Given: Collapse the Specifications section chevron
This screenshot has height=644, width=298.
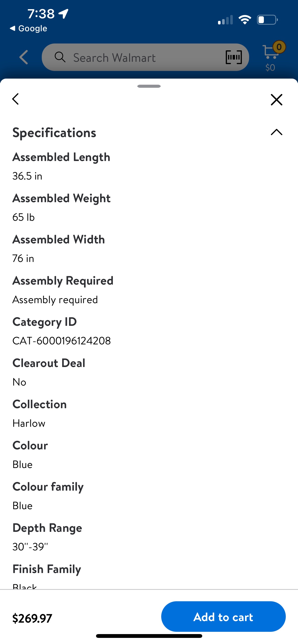Looking at the screenshot, I should [276, 132].
